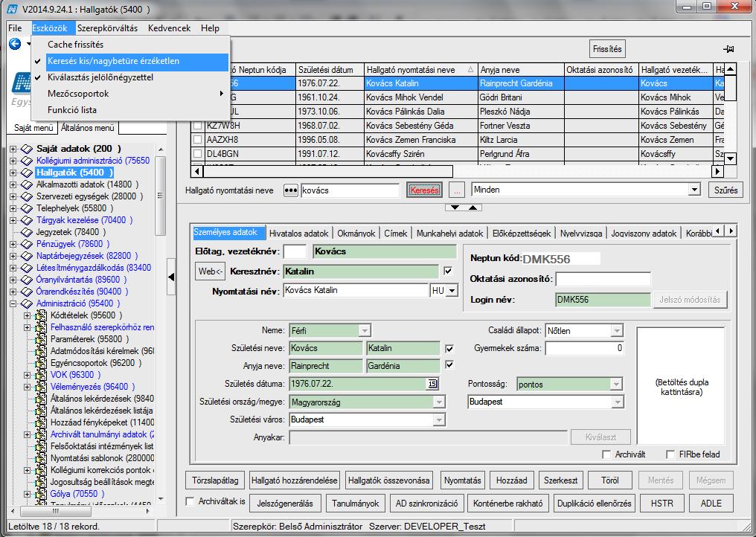Screen dimensions: 756x537
Task: Open the search field selector dots button
Action: pyautogui.click(x=290, y=190)
